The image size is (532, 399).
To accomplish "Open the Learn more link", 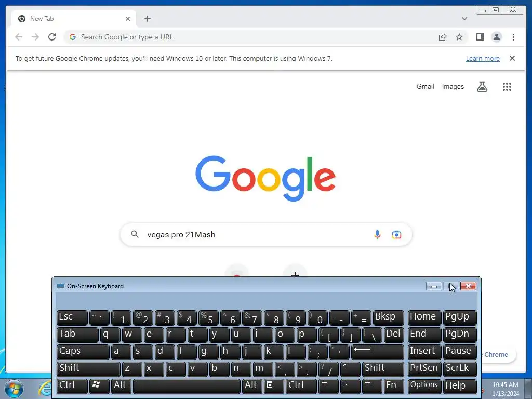I will point(483,58).
